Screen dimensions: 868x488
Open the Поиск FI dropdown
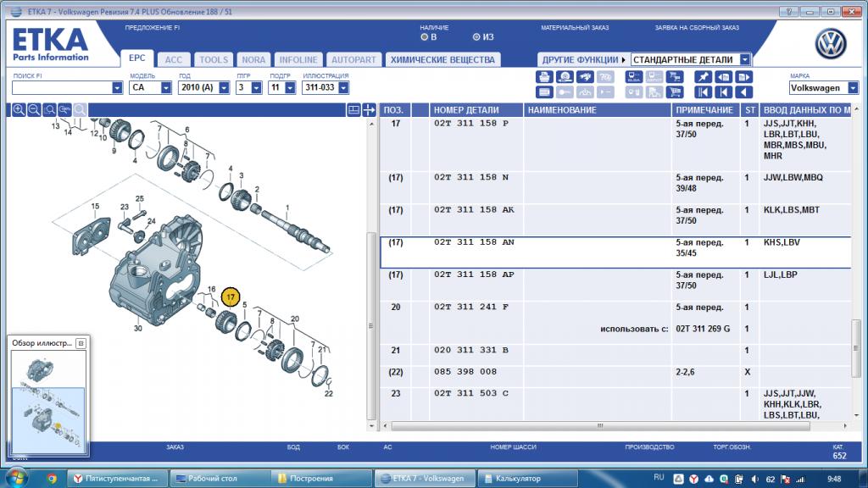117,87
